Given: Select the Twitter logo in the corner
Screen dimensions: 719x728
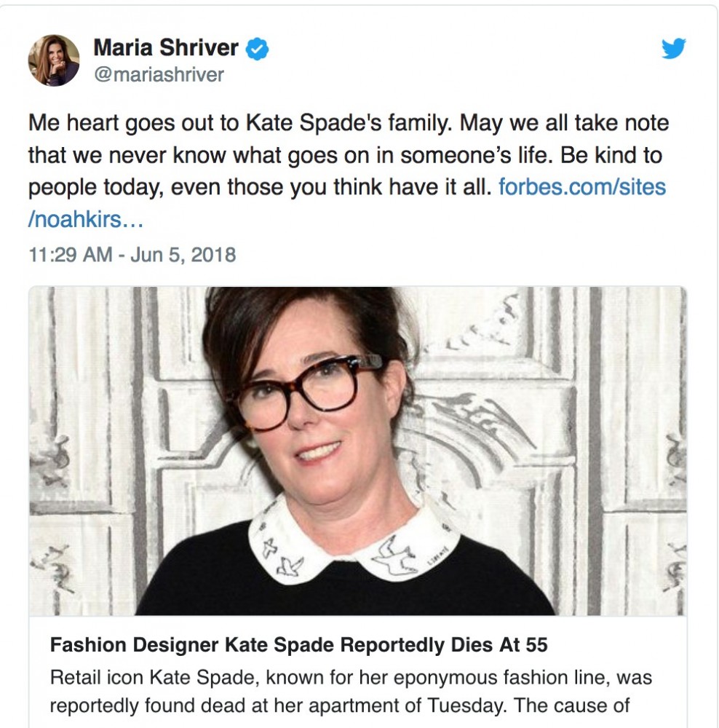Looking at the screenshot, I should point(675,48).
